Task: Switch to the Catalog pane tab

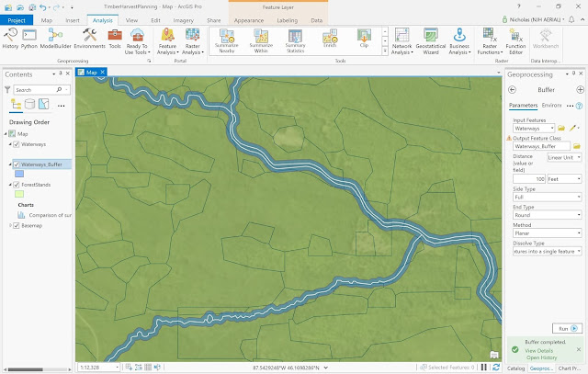Action: point(516,368)
